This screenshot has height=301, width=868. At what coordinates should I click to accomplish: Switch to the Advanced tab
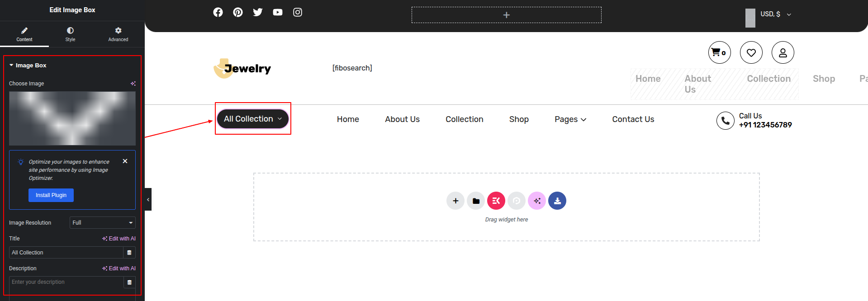(x=118, y=34)
